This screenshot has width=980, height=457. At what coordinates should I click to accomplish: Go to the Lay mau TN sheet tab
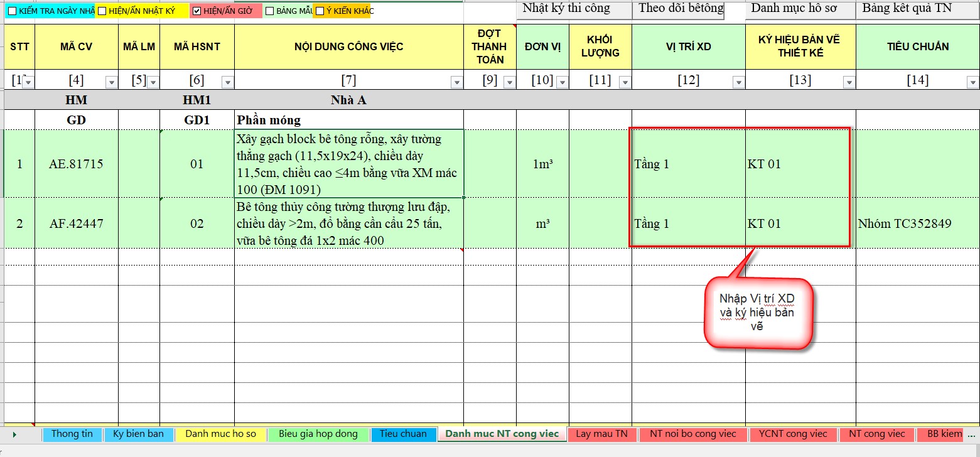click(x=601, y=434)
